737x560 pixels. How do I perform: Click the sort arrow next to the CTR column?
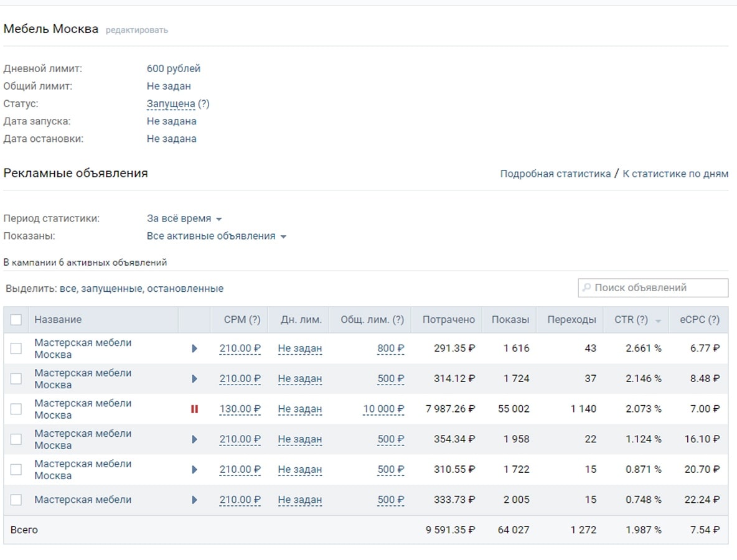tap(659, 321)
